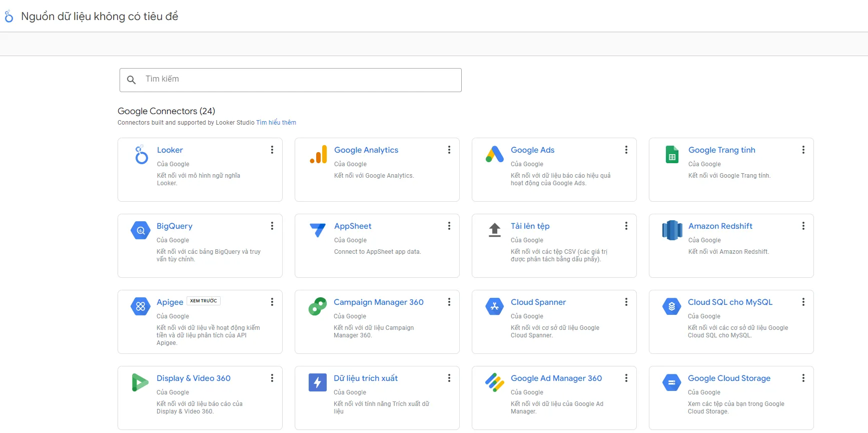
Task: Click text "Connect to AppSheet app data."
Action: click(x=378, y=252)
